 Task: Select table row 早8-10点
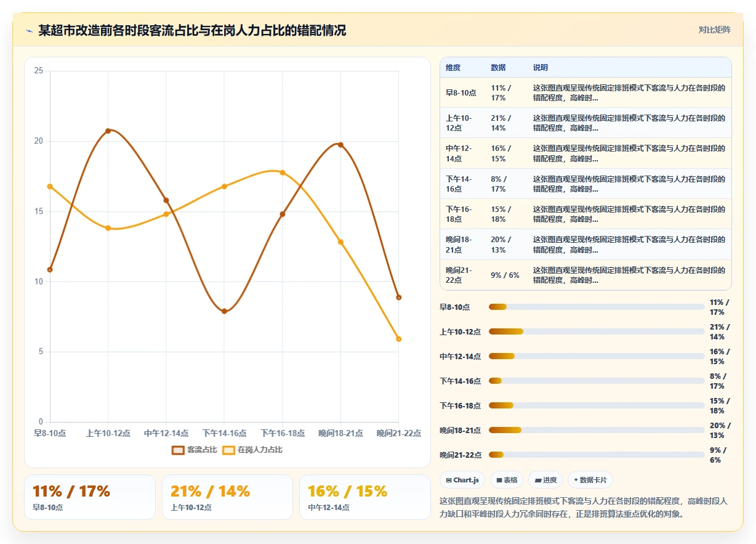point(585,93)
